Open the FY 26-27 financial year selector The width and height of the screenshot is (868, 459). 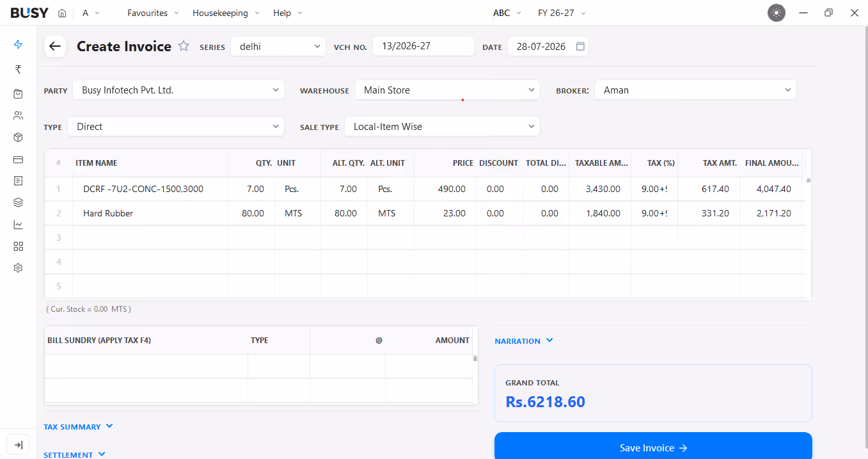click(x=562, y=13)
